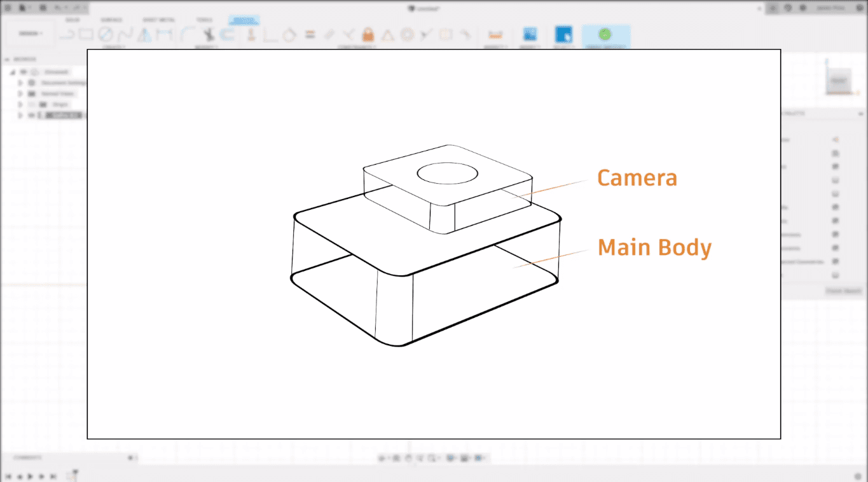Toggle visibility of the root component
Screen dimensions: 868x482
coord(24,72)
